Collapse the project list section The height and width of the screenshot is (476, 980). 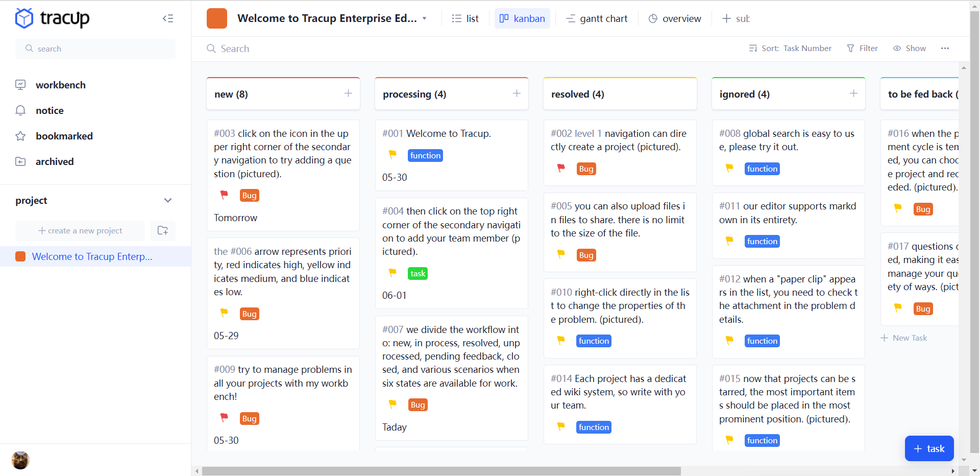[x=168, y=200]
